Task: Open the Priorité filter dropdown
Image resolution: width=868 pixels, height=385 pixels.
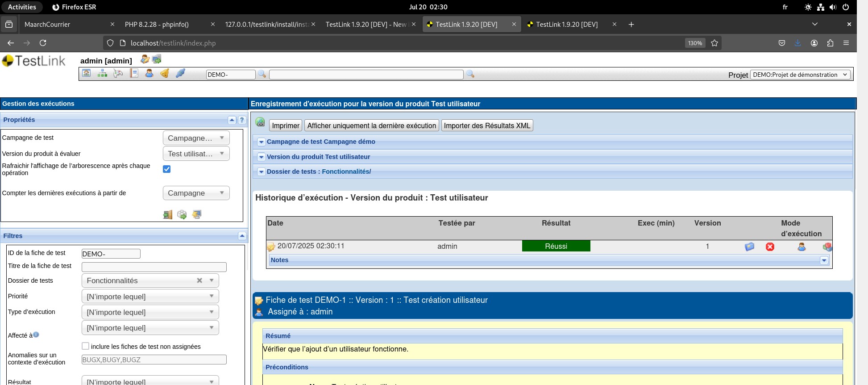Action: click(x=150, y=297)
